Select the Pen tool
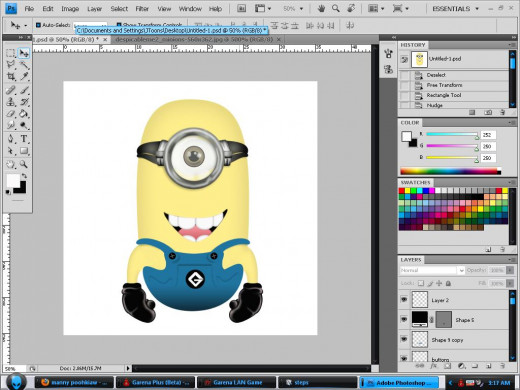 coord(11,139)
